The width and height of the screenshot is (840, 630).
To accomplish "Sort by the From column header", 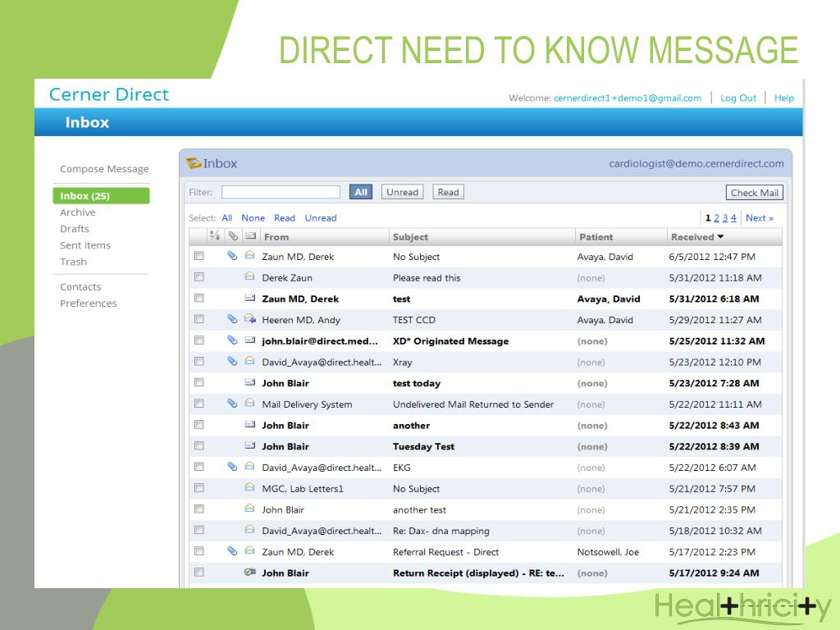I will pyautogui.click(x=323, y=237).
